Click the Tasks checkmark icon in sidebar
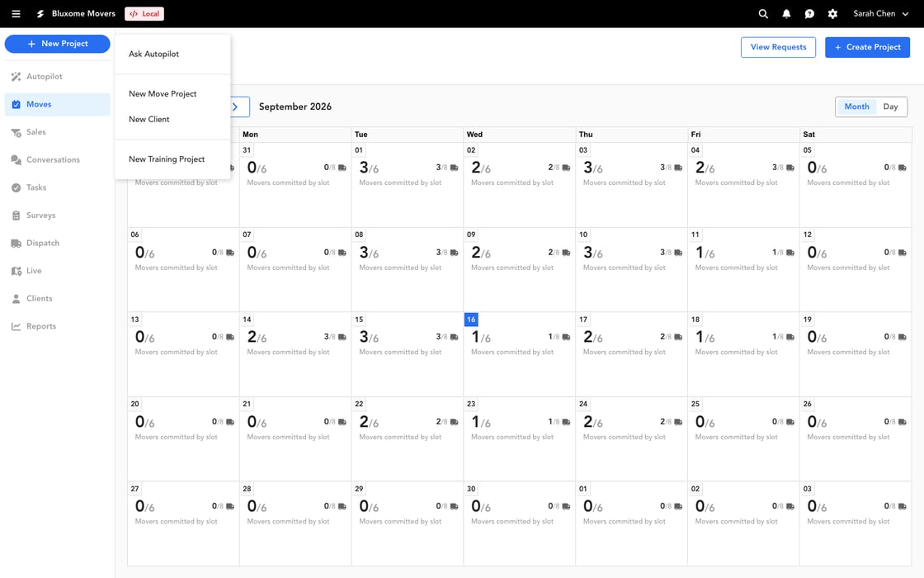This screenshot has height=578, width=924. [x=16, y=187]
